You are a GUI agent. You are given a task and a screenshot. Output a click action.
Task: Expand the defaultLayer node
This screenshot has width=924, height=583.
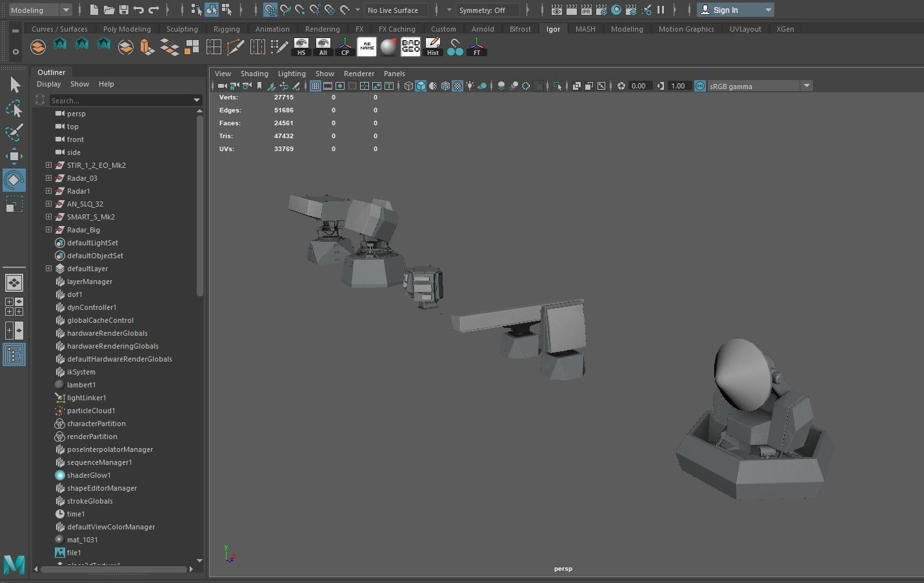pos(48,269)
